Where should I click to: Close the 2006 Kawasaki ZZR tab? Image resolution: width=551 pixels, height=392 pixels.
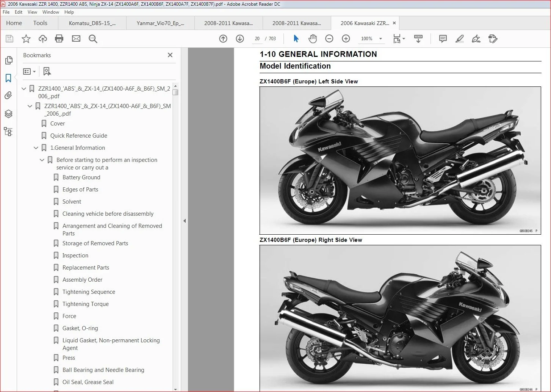(394, 23)
